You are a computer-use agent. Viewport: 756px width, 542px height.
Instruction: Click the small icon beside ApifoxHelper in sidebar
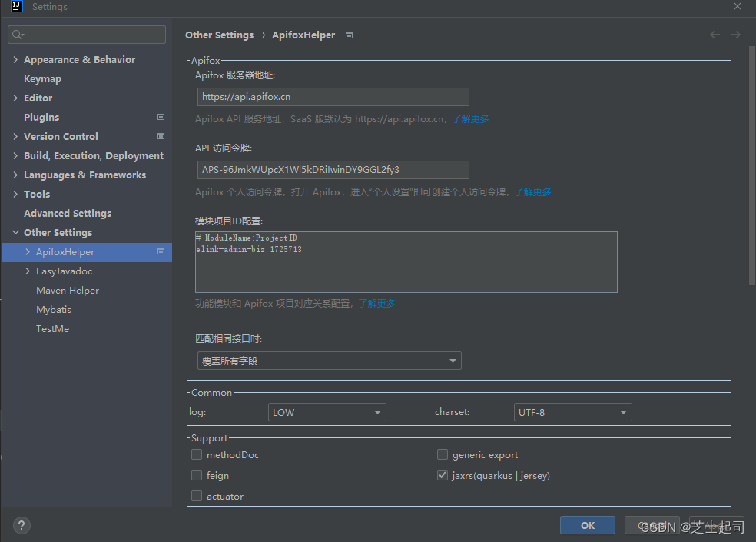pyautogui.click(x=161, y=251)
